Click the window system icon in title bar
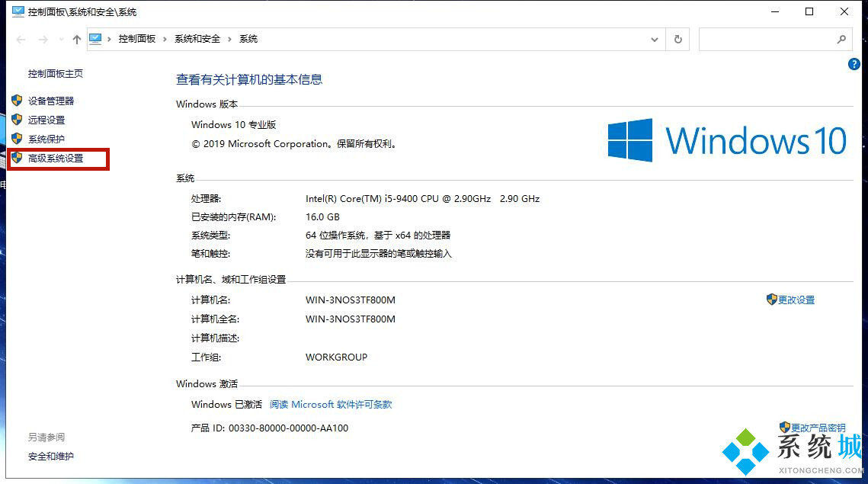The image size is (868, 484). 18,11
